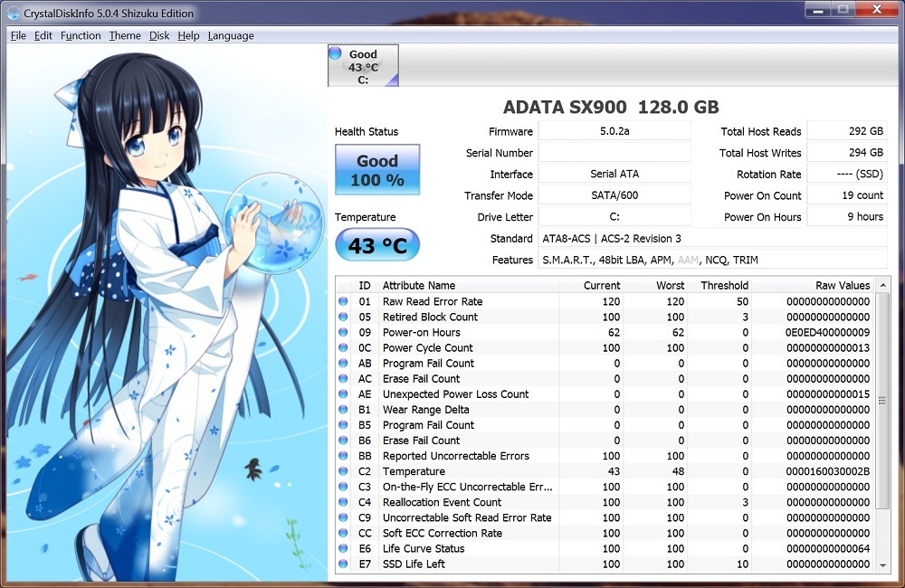Click the blue status orb on the drive tab

click(x=335, y=53)
